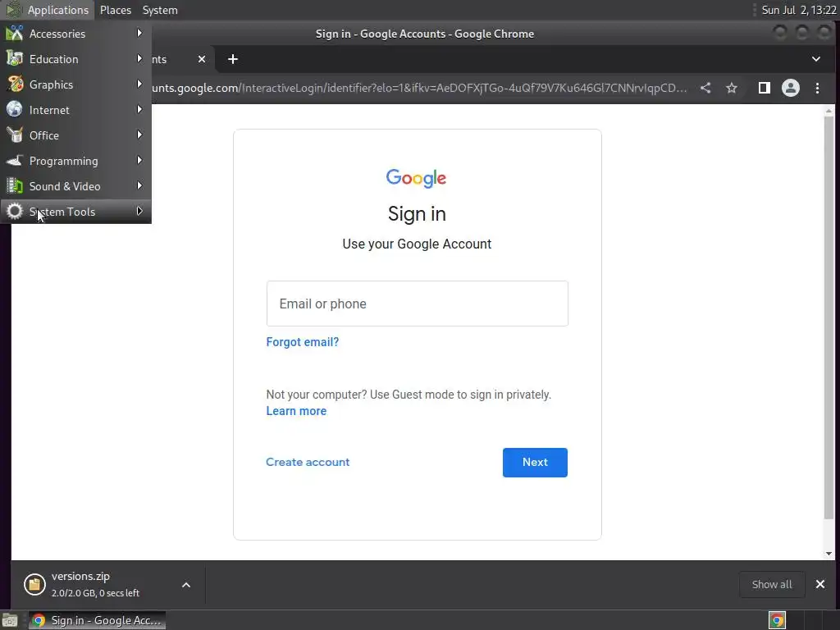Click the page vertical scrollbar
Image resolution: width=840 pixels, height=630 pixels.
(x=829, y=317)
